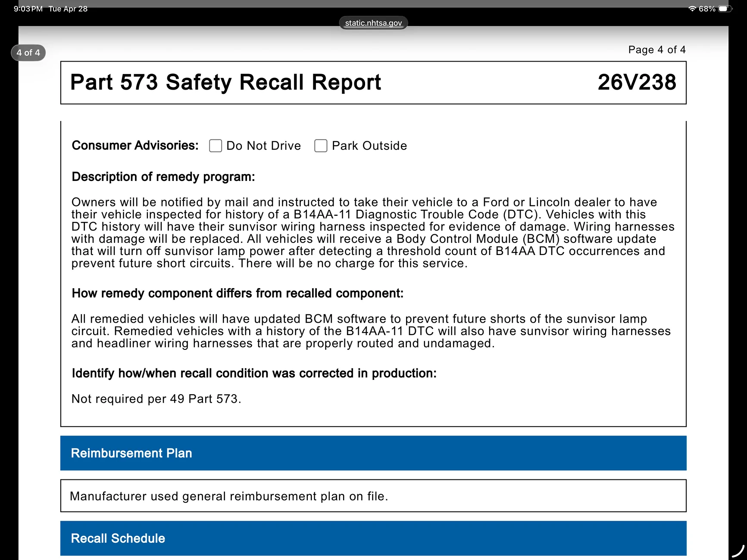
Task: Click the Not required per 49 Part 573 text
Action: 156,399
